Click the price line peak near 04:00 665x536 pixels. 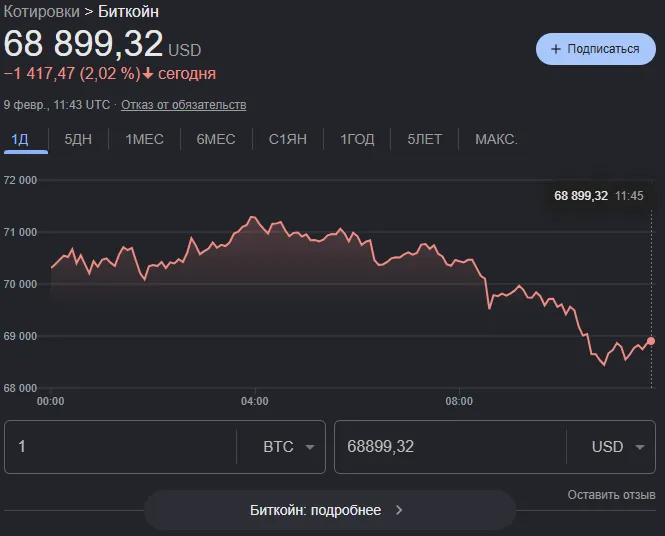coord(253,217)
